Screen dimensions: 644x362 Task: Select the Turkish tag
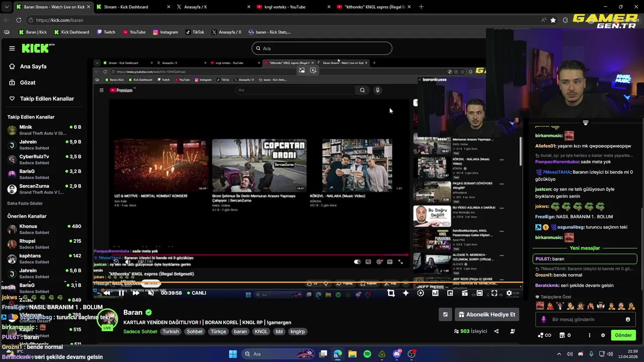pos(171,331)
